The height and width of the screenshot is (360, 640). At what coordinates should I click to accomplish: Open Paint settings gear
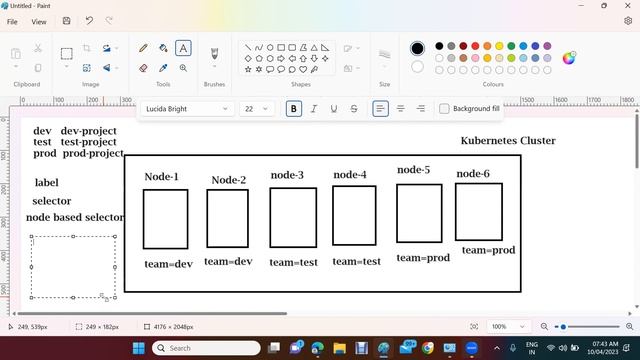point(628,21)
